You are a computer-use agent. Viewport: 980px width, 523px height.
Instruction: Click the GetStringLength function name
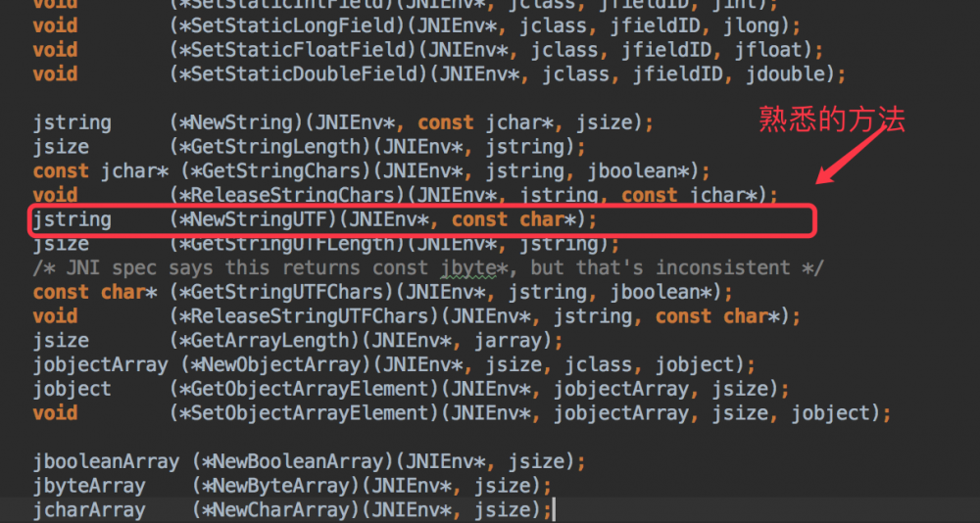tap(276, 148)
